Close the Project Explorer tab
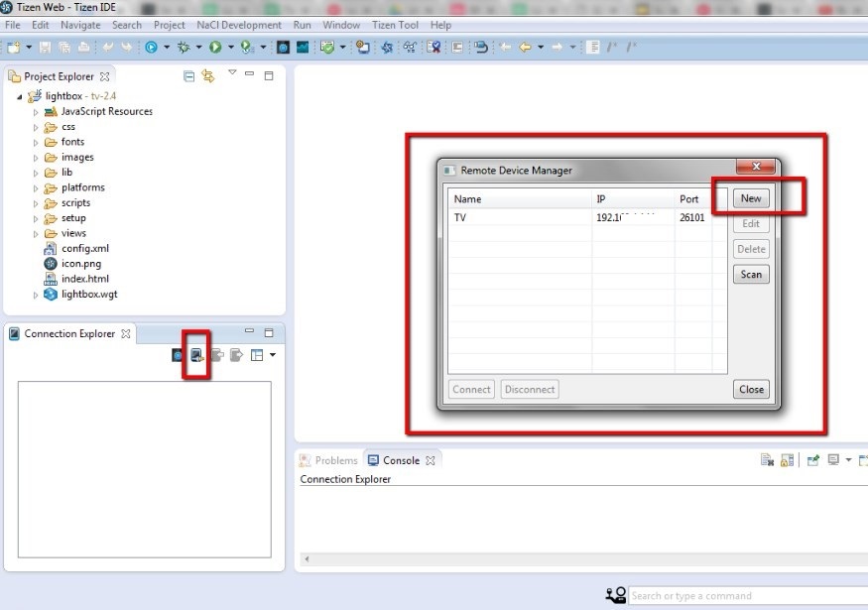 pyautogui.click(x=104, y=76)
